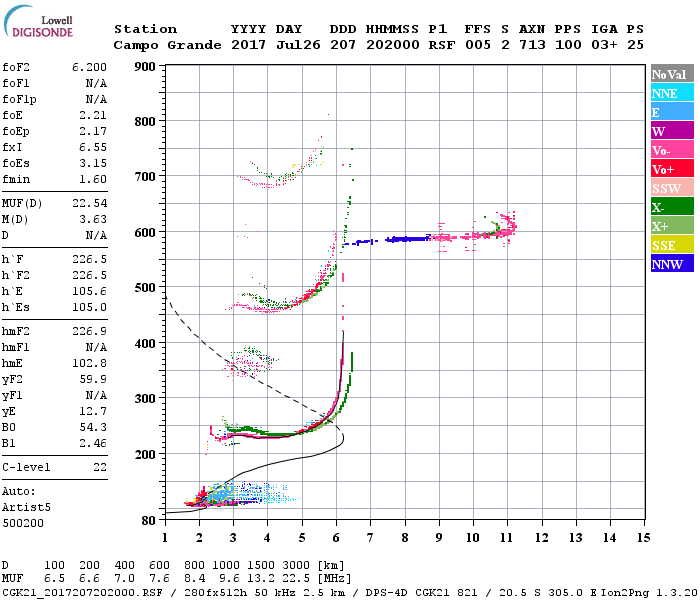Click the 500200 version number
The image size is (700, 600).
point(23,523)
